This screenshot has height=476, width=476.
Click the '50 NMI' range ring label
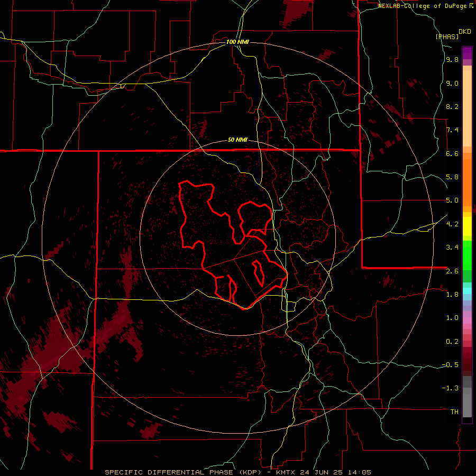point(237,140)
